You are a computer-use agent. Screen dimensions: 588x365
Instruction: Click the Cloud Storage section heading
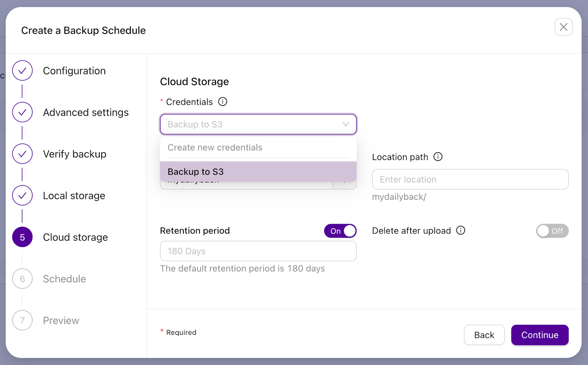point(194,81)
